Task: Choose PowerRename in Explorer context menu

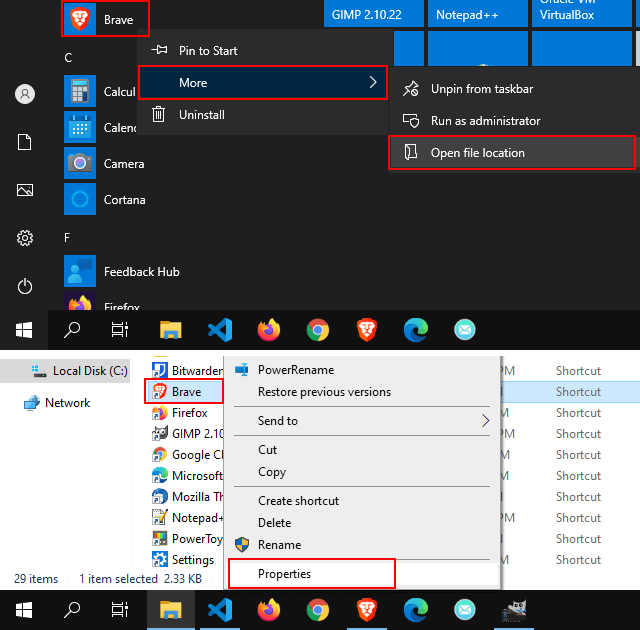Action: coord(362,370)
